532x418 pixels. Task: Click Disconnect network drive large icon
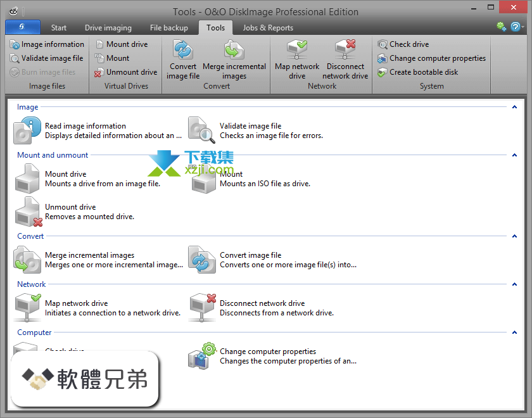[203, 308]
